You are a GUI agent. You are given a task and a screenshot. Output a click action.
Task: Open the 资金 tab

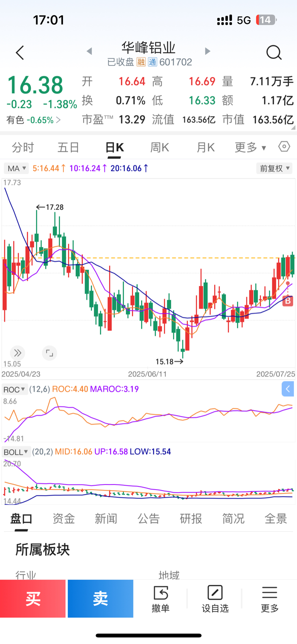pyautogui.click(x=64, y=519)
